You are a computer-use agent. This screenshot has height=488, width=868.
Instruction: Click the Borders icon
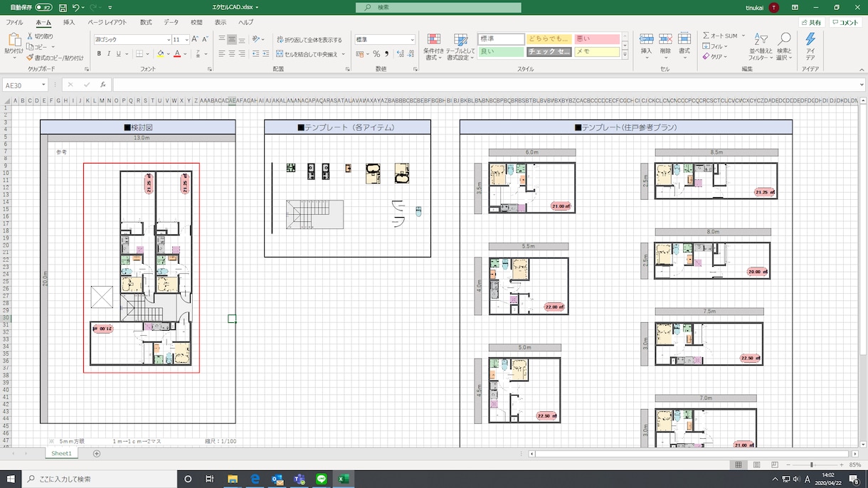139,54
